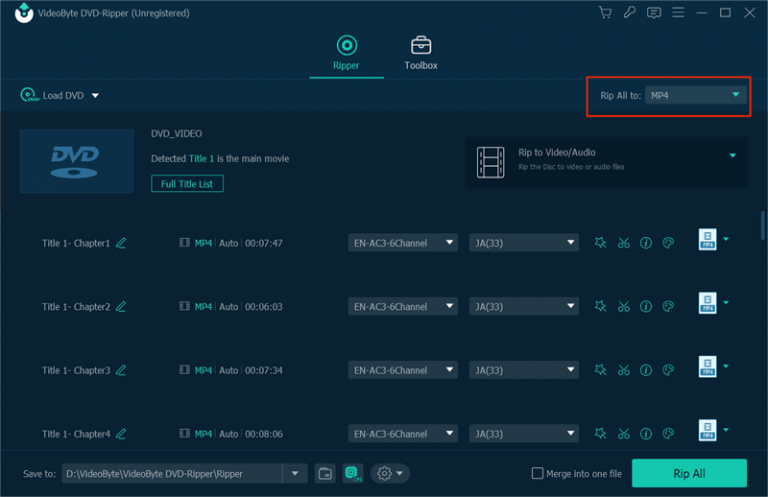Click the Title 1 link text

(x=201, y=159)
